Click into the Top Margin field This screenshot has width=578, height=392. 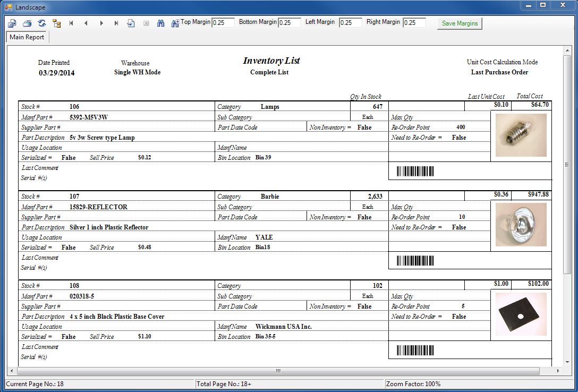click(223, 23)
